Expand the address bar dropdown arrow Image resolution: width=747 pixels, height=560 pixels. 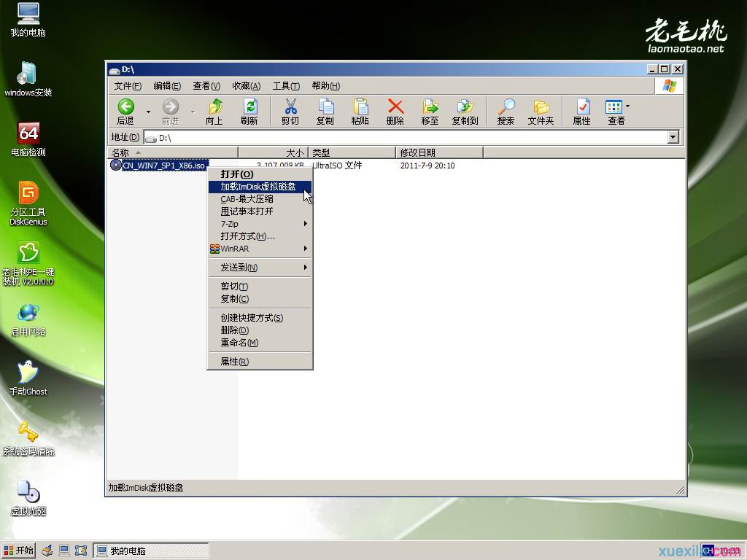click(673, 137)
